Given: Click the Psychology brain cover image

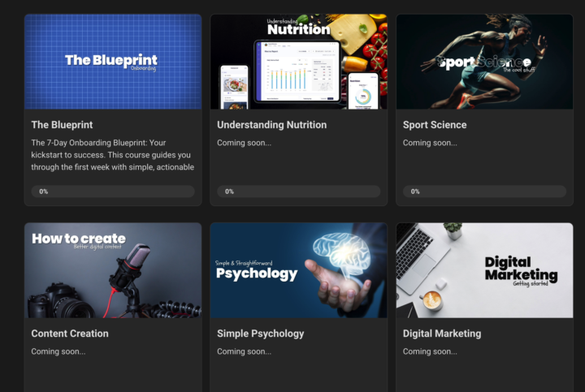Looking at the screenshot, I should pyautogui.click(x=299, y=270).
